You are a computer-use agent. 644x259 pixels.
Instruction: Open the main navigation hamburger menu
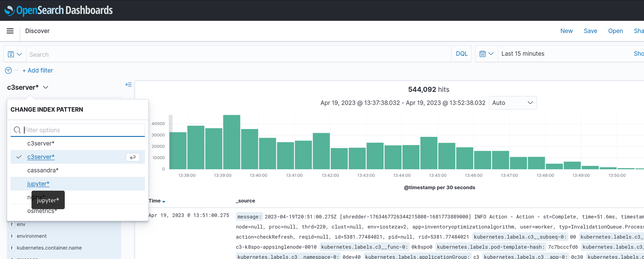(x=10, y=31)
